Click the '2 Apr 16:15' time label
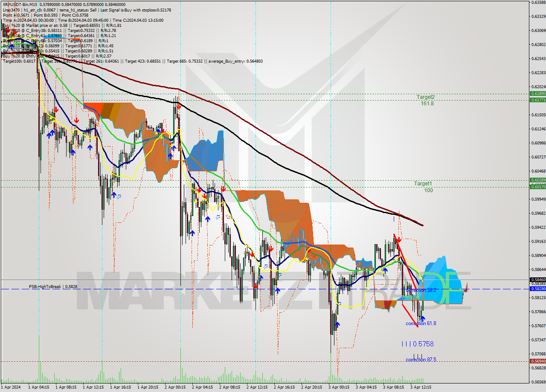 click(x=285, y=387)
